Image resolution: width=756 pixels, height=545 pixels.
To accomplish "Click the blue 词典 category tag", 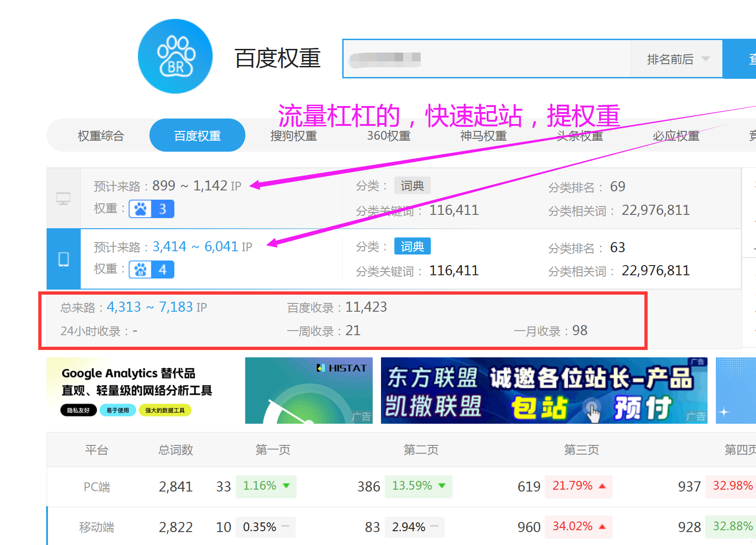I will click(412, 247).
